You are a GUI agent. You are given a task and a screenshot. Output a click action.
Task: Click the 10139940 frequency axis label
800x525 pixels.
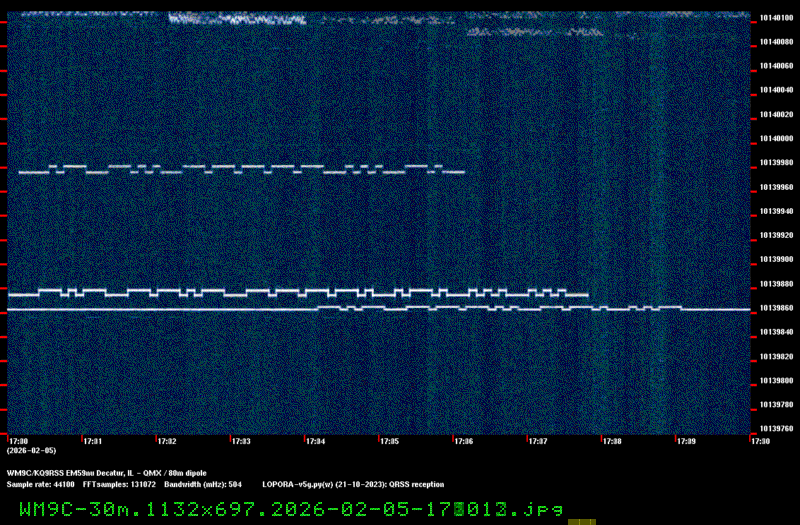pos(776,211)
